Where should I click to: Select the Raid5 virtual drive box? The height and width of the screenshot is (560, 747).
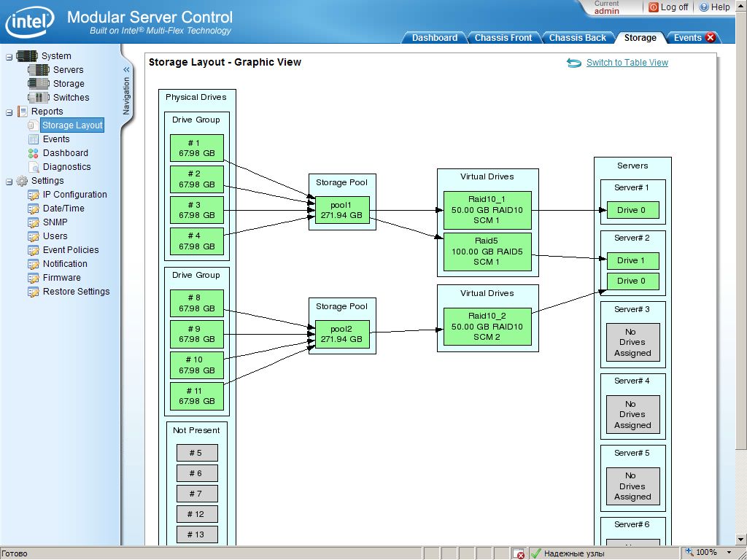click(487, 252)
